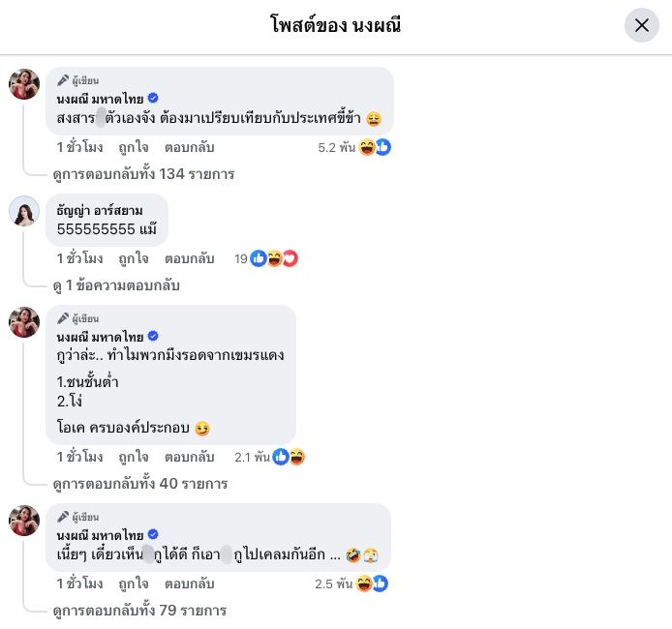Reply to ธัญญ่า อาร์สยาม's comment
This screenshot has height=629, width=672.
[x=189, y=258]
